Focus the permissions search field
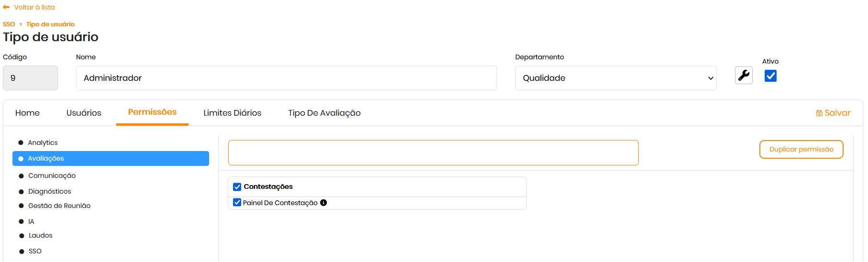868x262 pixels. tap(433, 153)
